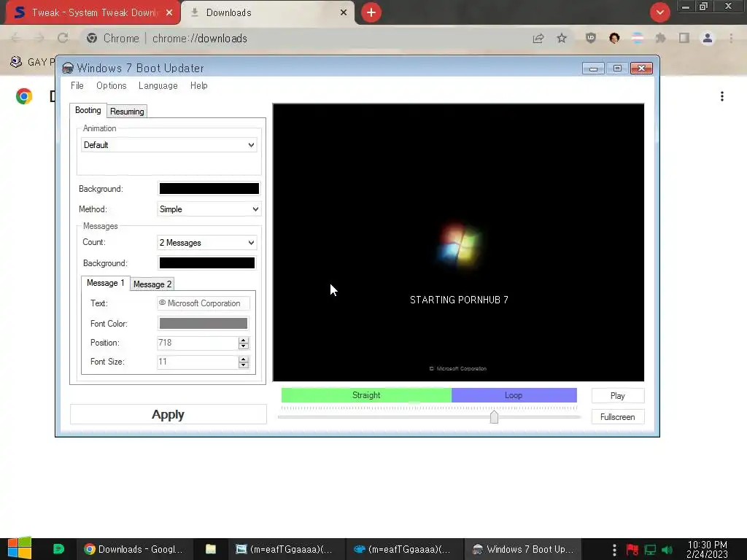
Task: Click the red flag tray icon
Action: (x=632, y=550)
